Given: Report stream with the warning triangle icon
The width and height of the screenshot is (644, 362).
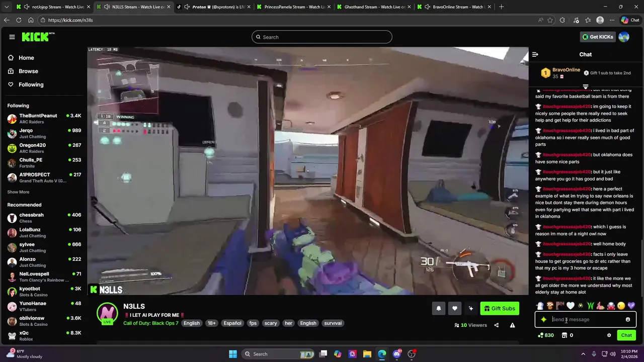Looking at the screenshot, I should tap(512, 325).
